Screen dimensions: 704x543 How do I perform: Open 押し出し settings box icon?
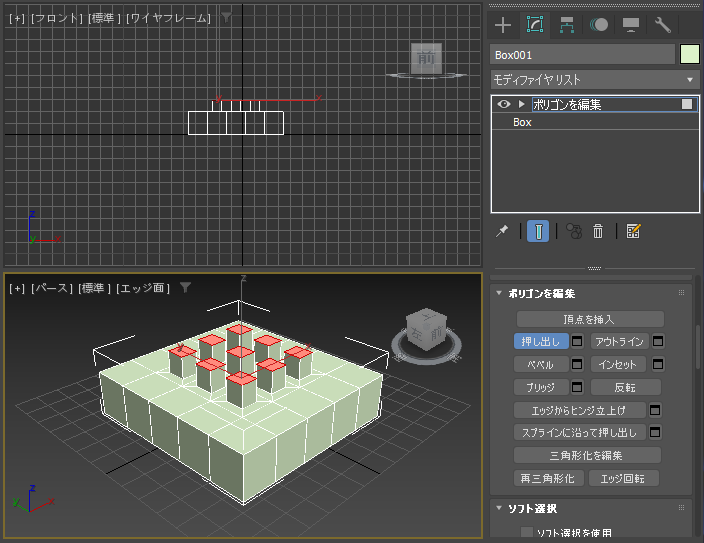tap(577, 341)
